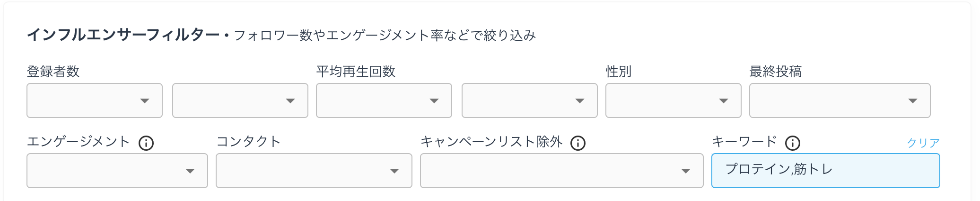Click the 平均再生回数 label
Image resolution: width=980 pixels, height=201 pixels.
(356, 72)
